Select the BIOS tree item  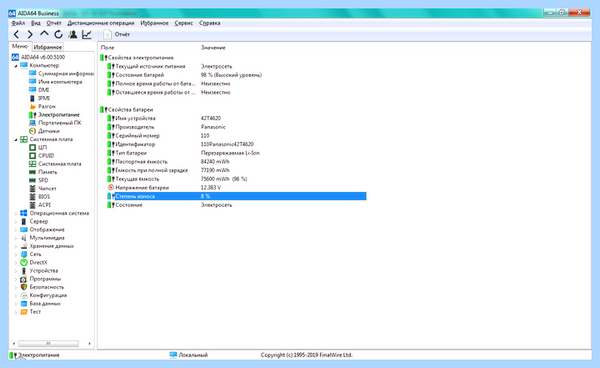click(x=39, y=197)
